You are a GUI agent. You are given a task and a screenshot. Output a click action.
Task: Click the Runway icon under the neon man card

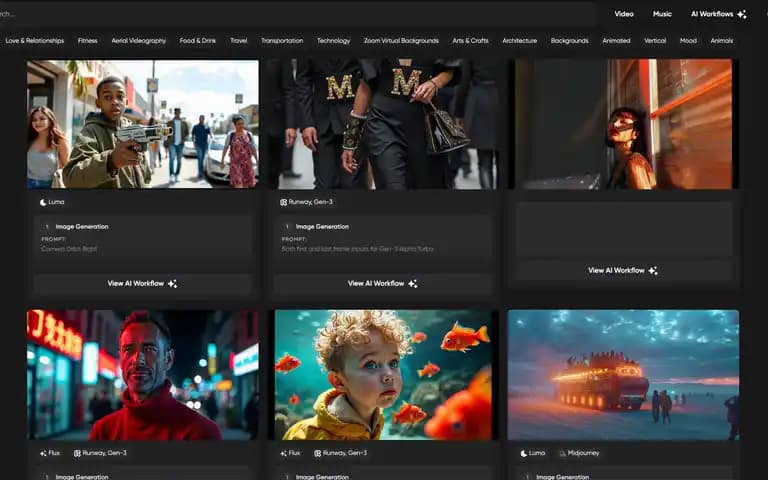click(x=77, y=454)
